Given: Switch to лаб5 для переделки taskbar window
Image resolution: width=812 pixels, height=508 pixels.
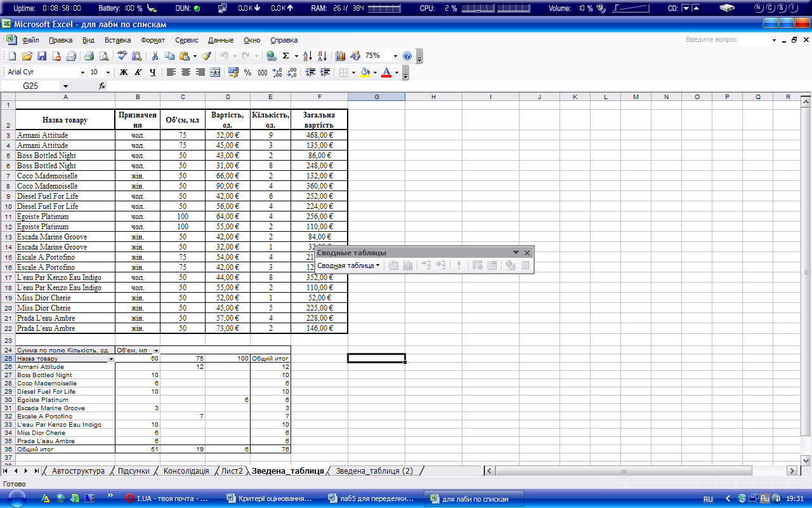Looking at the screenshot, I should 371,499.
